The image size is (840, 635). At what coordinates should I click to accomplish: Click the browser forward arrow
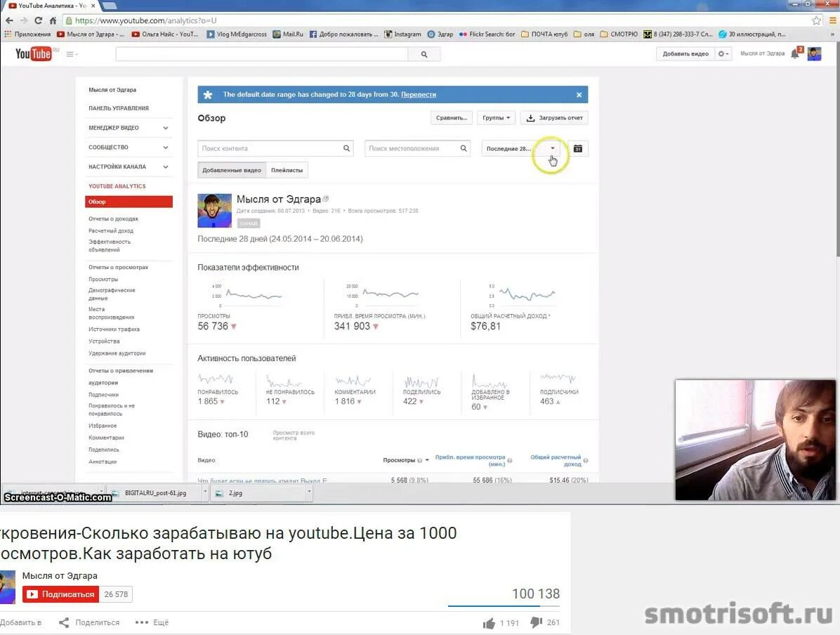pos(24,20)
